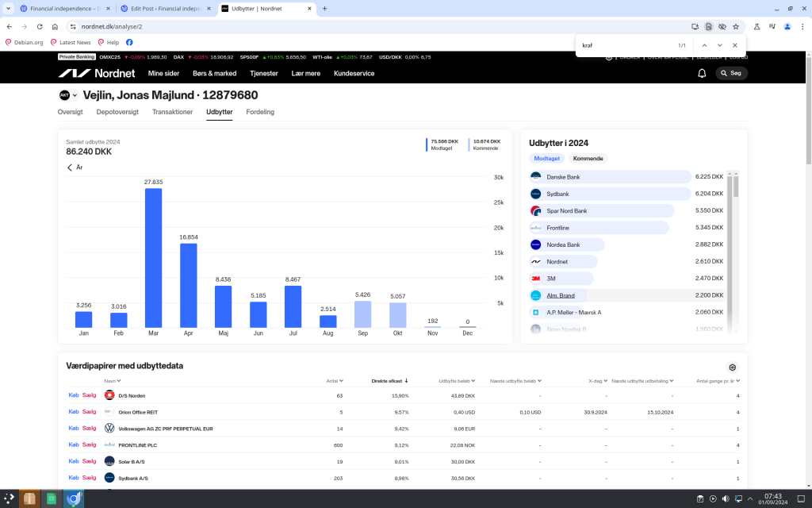Click the back arrow next to År
812x508 pixels.
(x=70, y=167)
